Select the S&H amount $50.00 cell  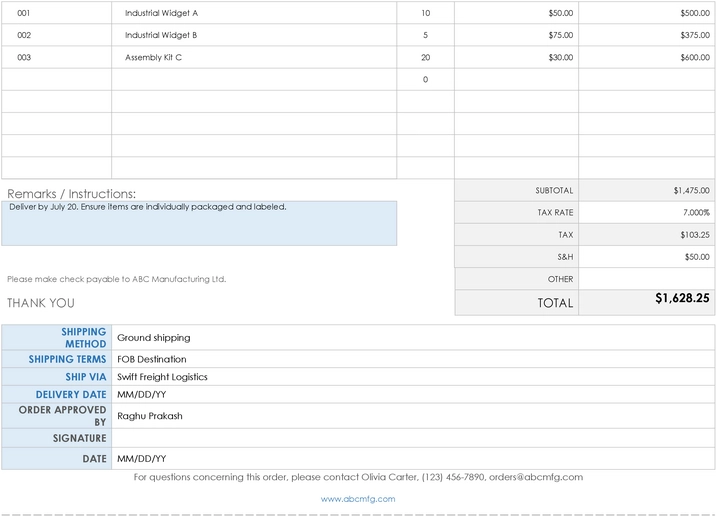point(646,257)
